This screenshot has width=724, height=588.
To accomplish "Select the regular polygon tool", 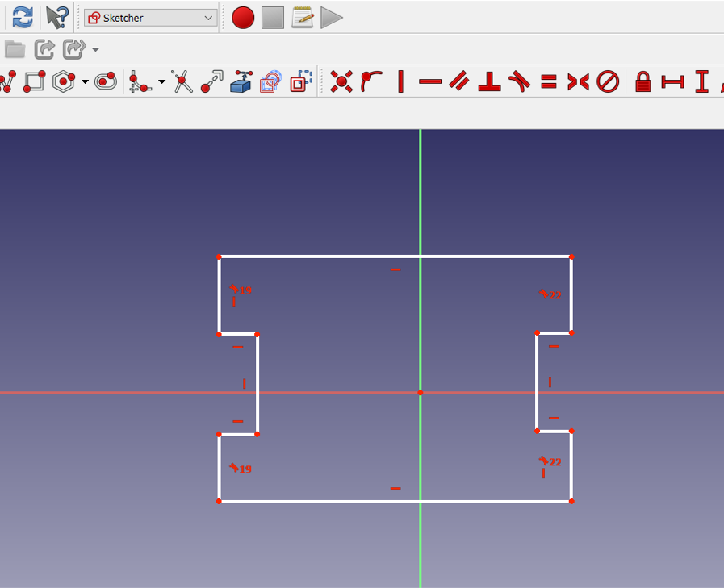I will [x=64, y=81].
